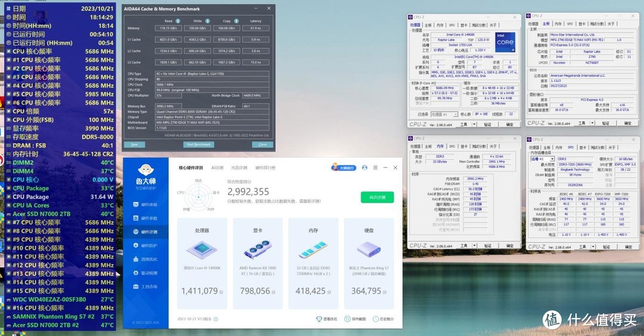Viewport: 644px width, 336px height.
Task: Click 保存截图 at Ludashi bottom
Action: pos(355,319)
